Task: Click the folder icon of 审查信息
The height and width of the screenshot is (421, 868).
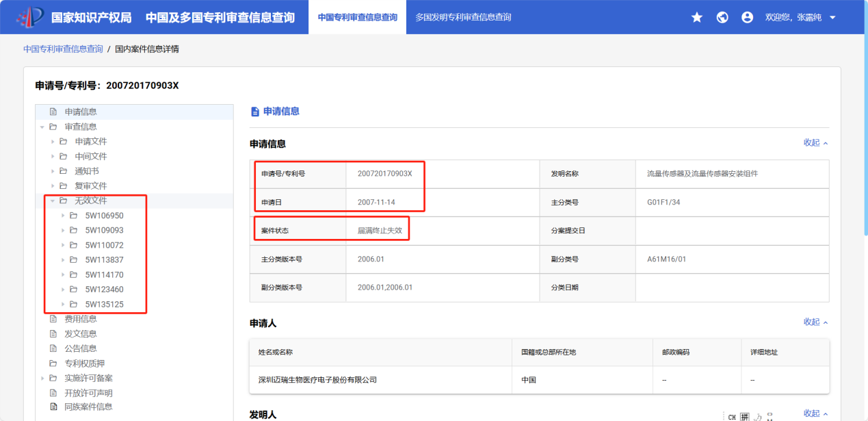Action: point(53,127)
